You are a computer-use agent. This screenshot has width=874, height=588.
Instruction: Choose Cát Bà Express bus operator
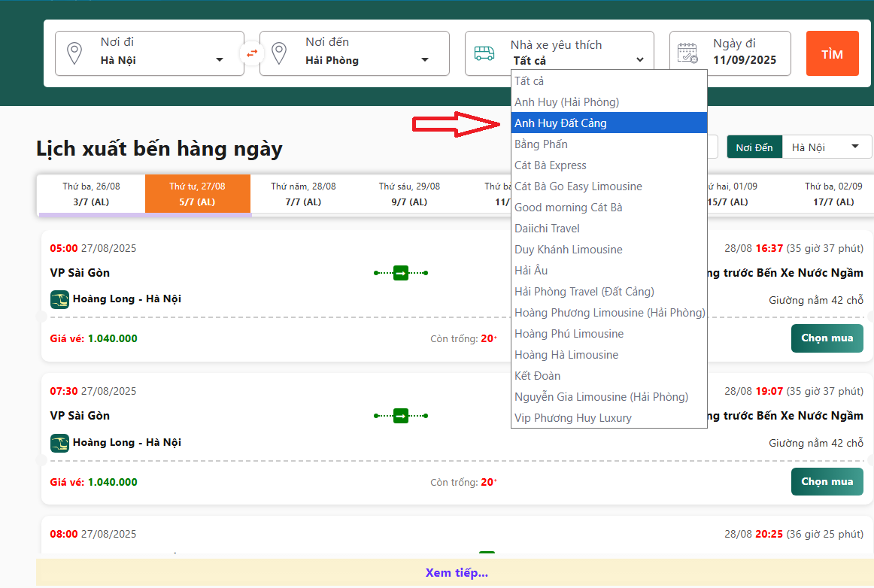click(550, 165)
